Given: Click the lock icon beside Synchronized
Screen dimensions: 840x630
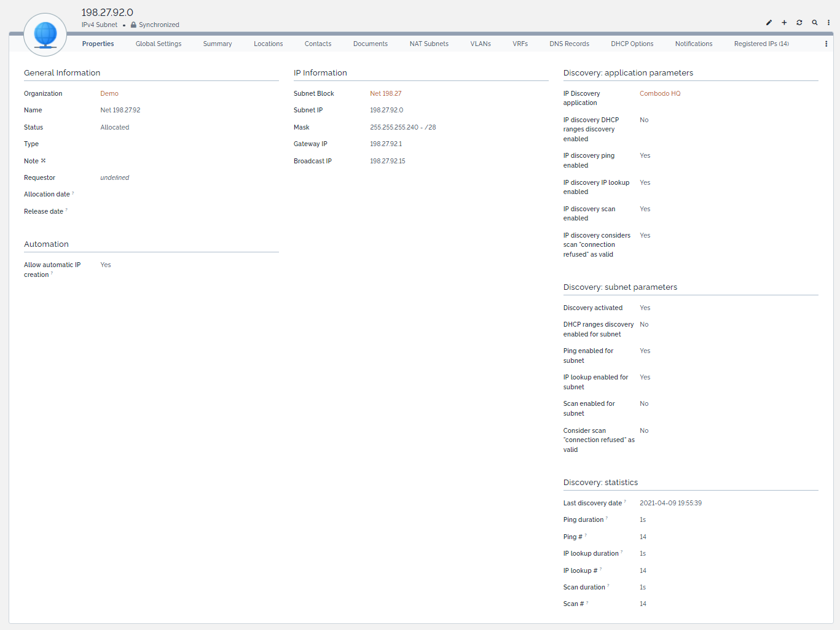Looking at the screenshot, I should (x=133, y=25).
